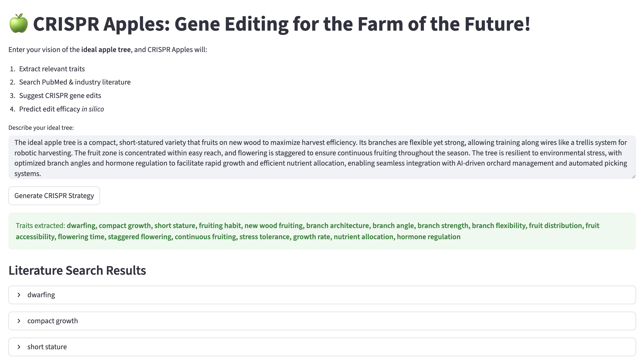Click the 'Search PubMed & industry literature' list item
Image resolution: width=644 pixels, height=359 pixels.
coord(75,82)
